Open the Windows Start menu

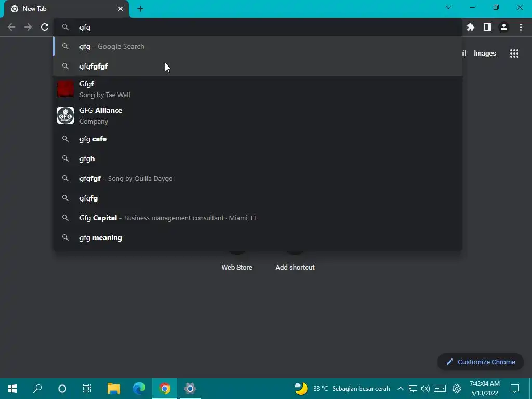click(x=12, y=389)
